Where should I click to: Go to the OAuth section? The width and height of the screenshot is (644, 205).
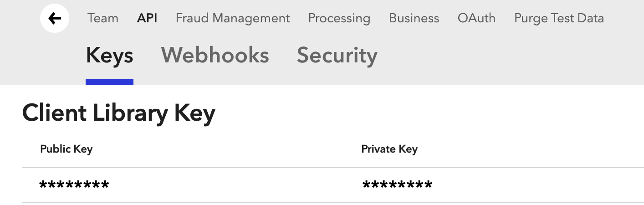point(476,18)
